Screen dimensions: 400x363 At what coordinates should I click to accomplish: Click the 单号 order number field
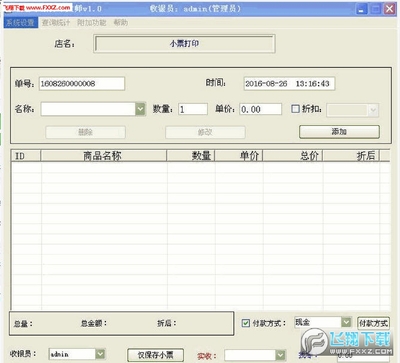(82, 83)
